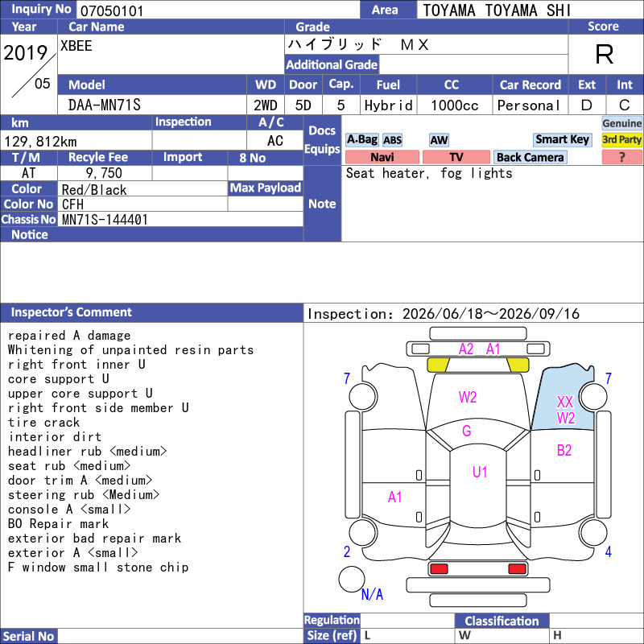
Task: Click the A1 mark on the door panel
Action: pyautogui.click(x=394, y=497)
